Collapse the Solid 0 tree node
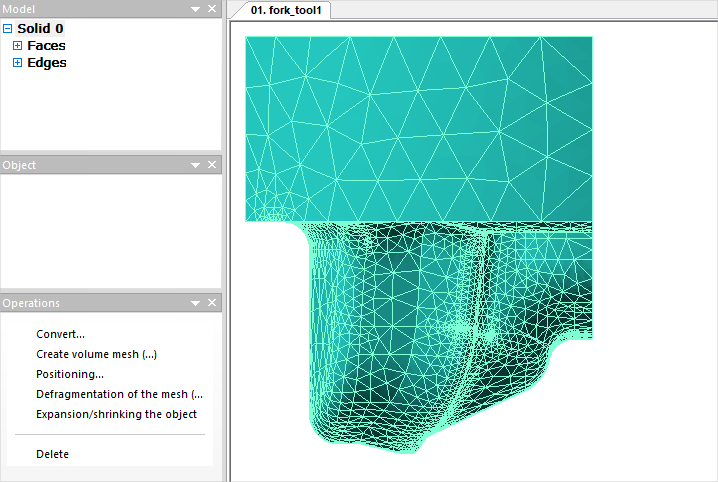 (x=8, y=29)
